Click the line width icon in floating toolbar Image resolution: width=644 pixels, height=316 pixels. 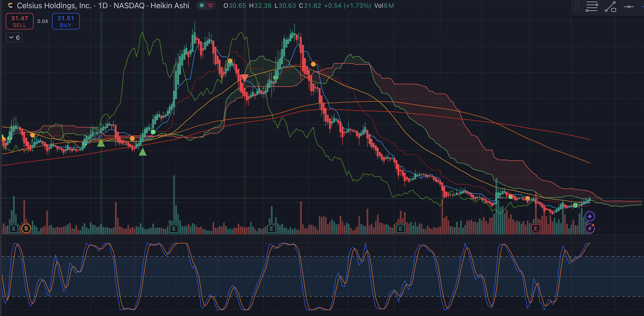[629, 7]
